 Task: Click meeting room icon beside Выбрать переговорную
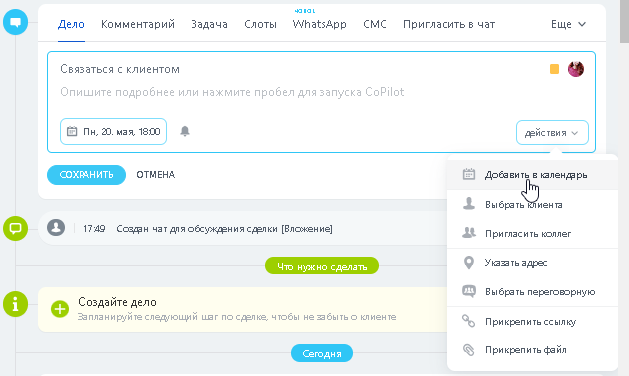(469, 291)
